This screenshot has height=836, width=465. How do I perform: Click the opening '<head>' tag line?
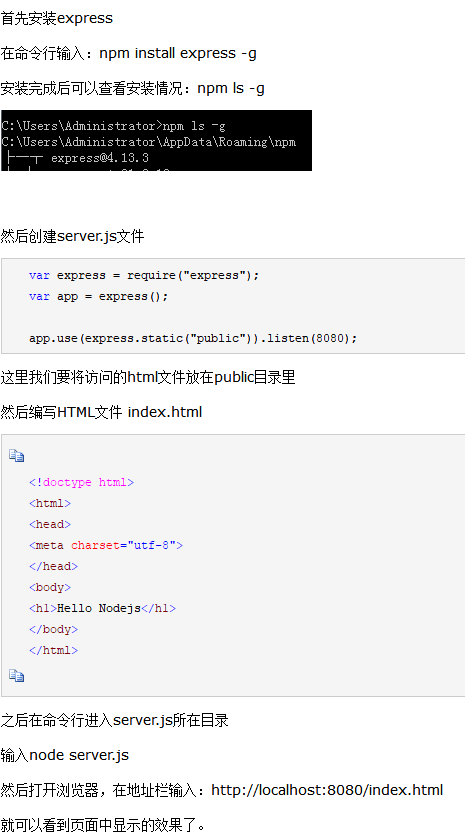(x=50, y=524)
